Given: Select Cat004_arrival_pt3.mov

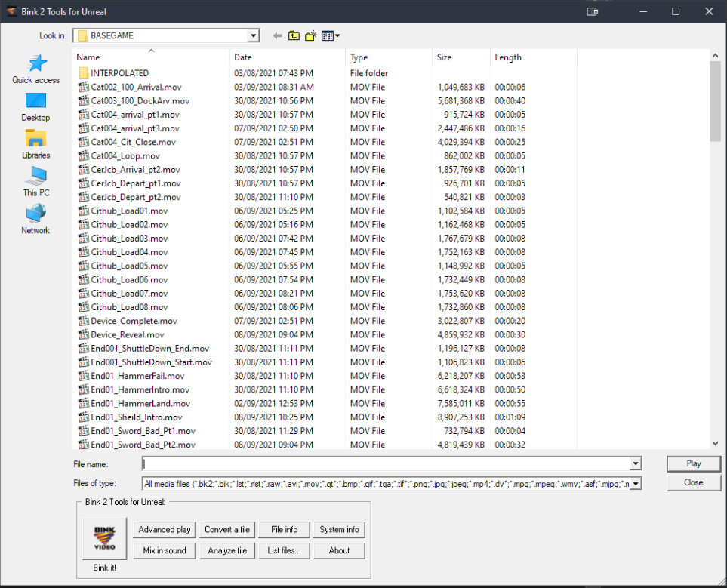Looking at the screenshot, I should (135, 128).
